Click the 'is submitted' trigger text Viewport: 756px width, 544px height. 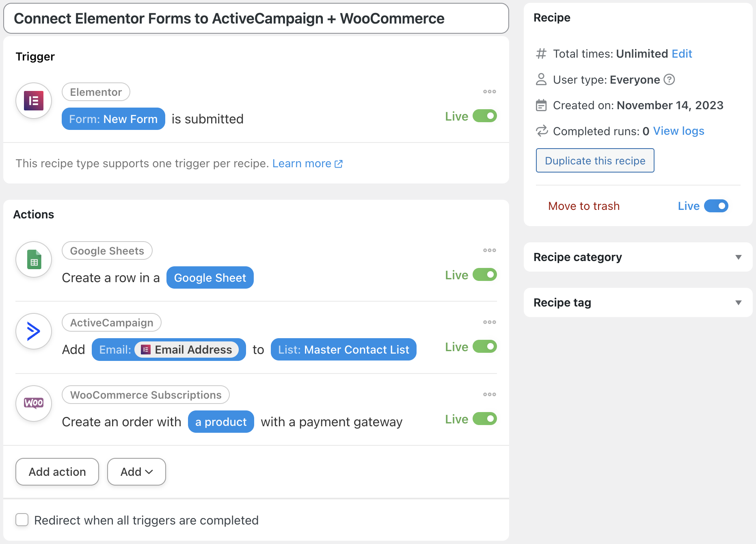point(207,119)
